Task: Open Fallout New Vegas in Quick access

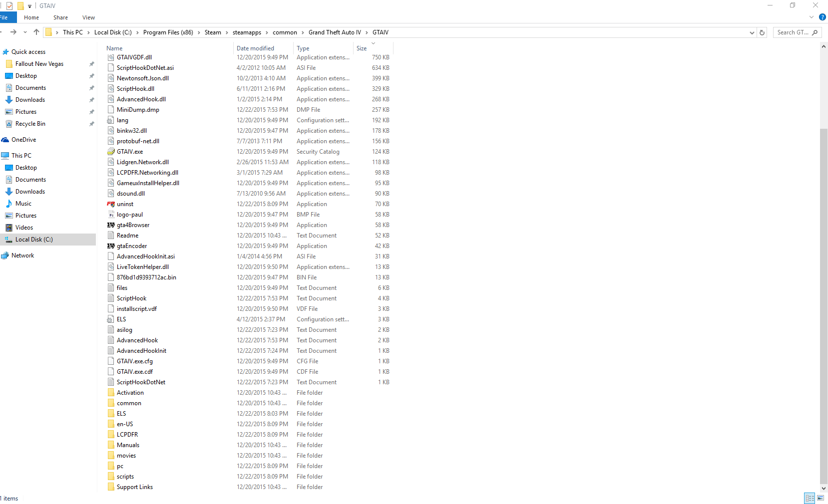Action: [x=39, y=64]
